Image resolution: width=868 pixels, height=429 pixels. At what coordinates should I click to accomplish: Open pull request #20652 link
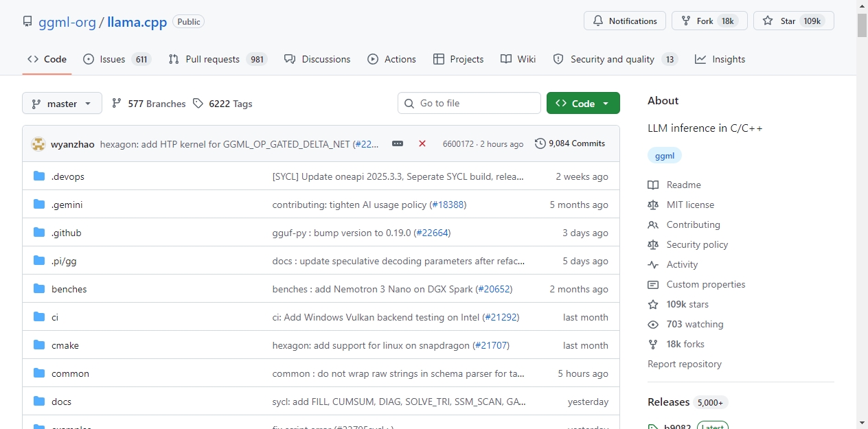pos(494,289)
